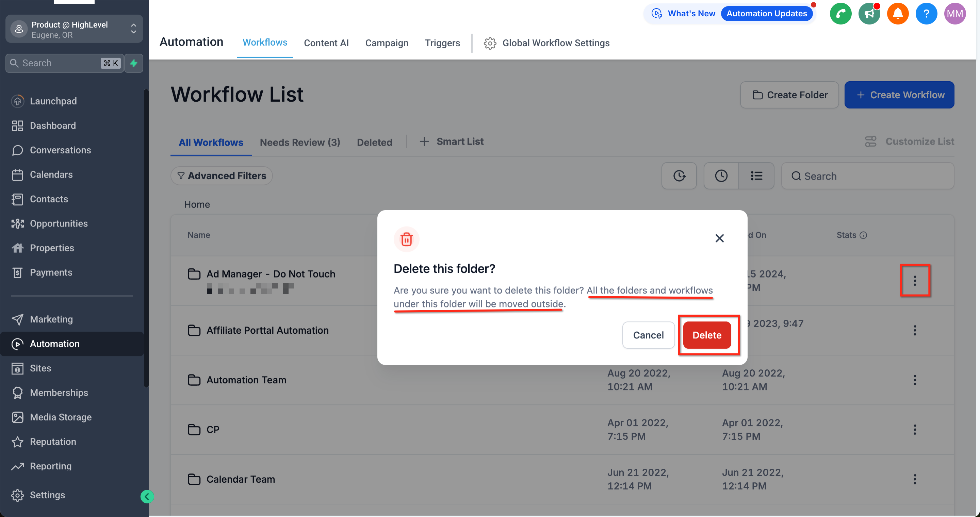Close the delete folder dialog with X

(719, 238)
